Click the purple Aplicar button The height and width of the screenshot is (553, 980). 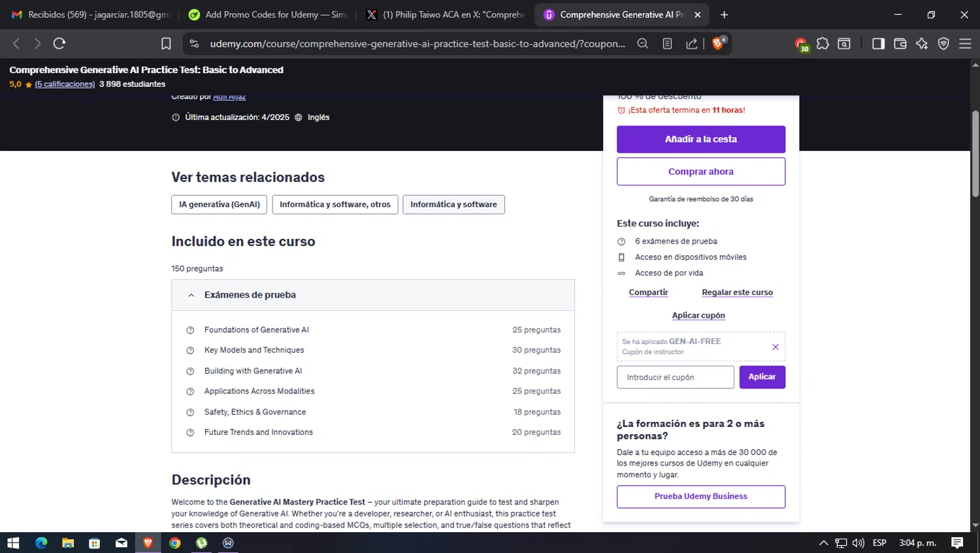[762, 377]
